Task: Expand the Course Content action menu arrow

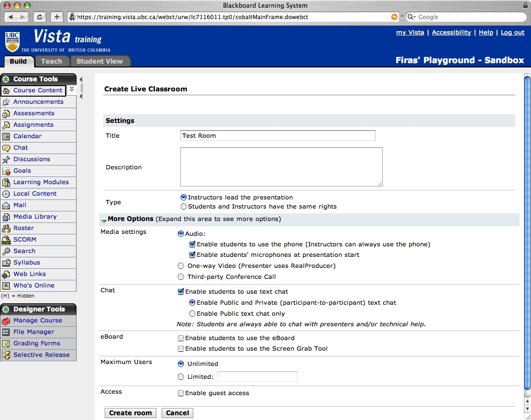Action: [x=71, y=89]
